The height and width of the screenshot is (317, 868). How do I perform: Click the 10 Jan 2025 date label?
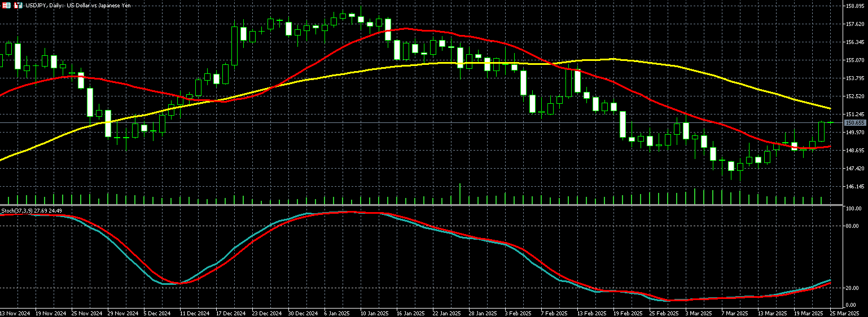click(375, 313)
